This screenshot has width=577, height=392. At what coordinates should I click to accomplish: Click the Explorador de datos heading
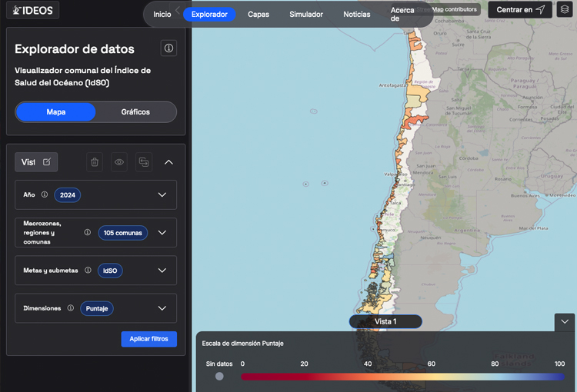[x=75, y=49]
